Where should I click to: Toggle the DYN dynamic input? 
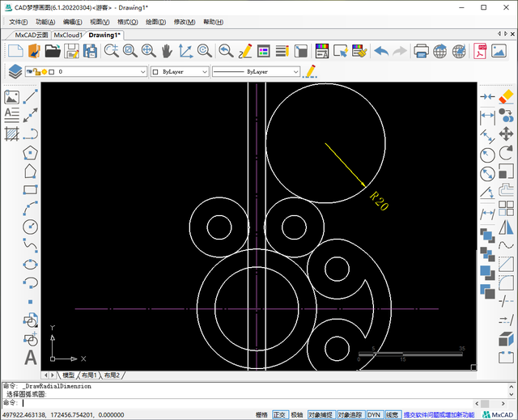[x=374, y=414]
